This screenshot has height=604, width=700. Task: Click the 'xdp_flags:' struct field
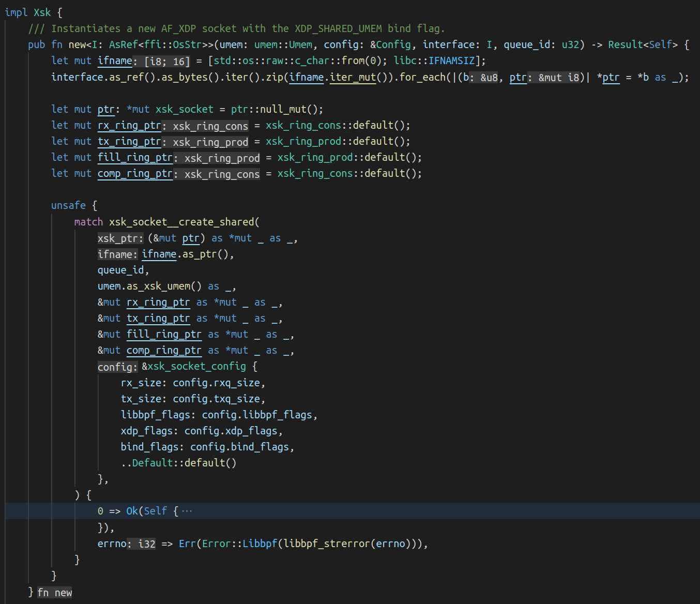coord(149,431)
